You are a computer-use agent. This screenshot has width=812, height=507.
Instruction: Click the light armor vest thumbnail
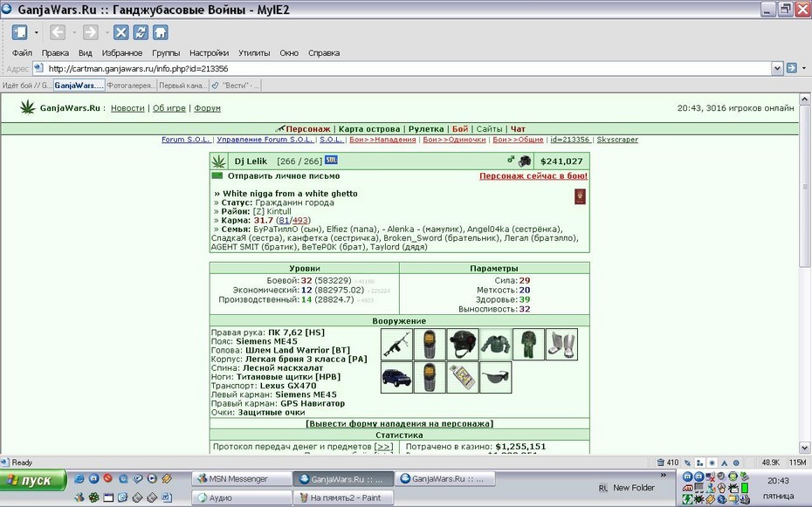coord(496,344)
